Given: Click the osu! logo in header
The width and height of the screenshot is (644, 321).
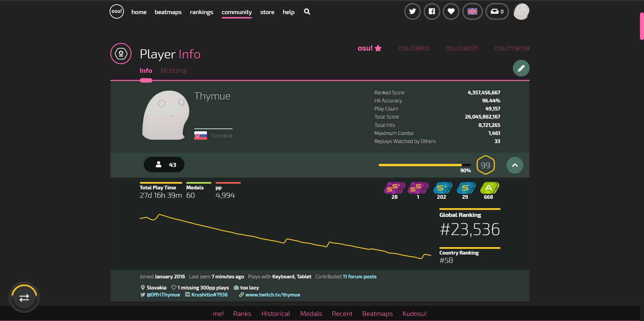Looking at the screenshot, I should pyautogui.click(x=116, y=11).
